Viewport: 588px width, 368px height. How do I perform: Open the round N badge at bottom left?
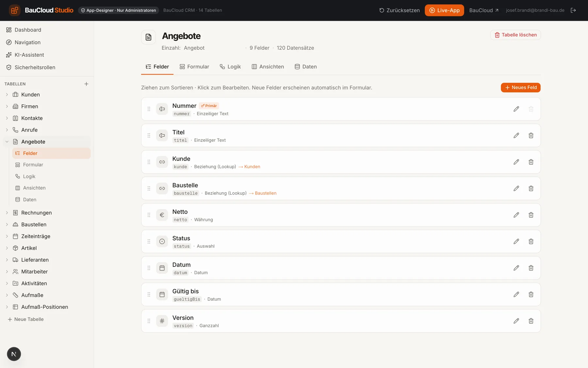tap(14, 354)
